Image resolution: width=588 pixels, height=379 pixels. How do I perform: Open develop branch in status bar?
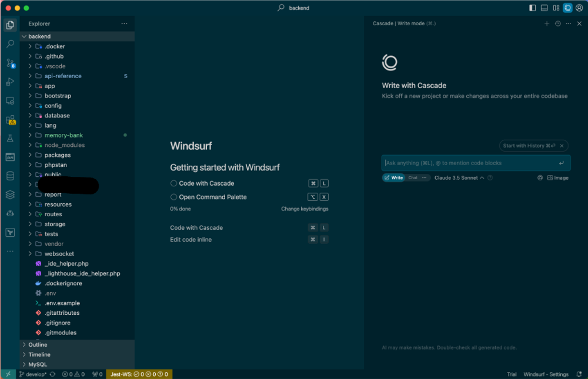[x=32, y=374]
